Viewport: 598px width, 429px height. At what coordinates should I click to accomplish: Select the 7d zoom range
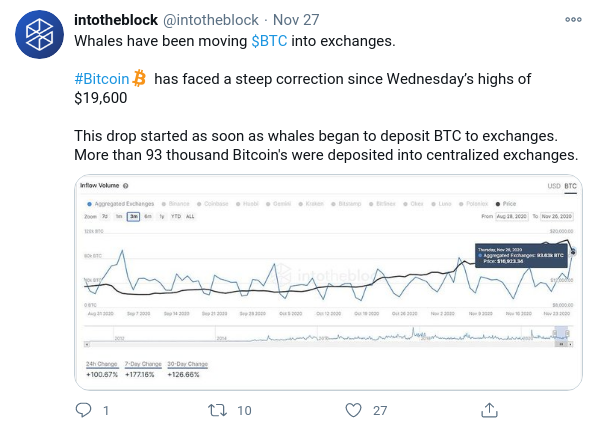(x=105, y=217)
